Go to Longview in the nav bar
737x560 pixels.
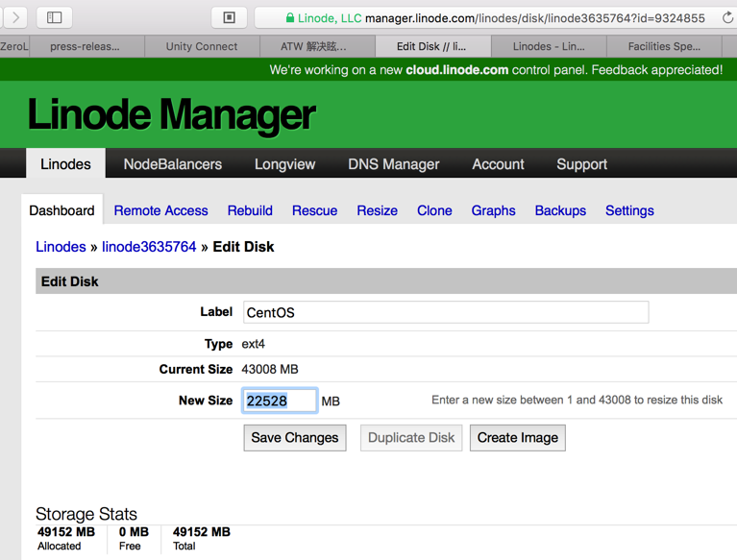click(x=284, y=164)
